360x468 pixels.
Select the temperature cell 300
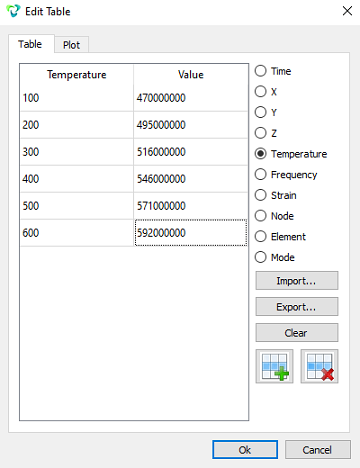pos(77,152)
